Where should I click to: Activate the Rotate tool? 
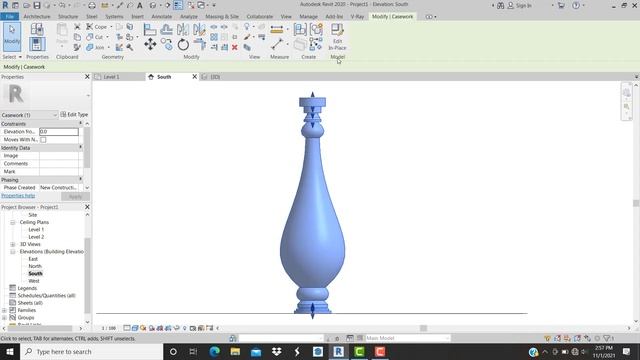pos(183,44)
